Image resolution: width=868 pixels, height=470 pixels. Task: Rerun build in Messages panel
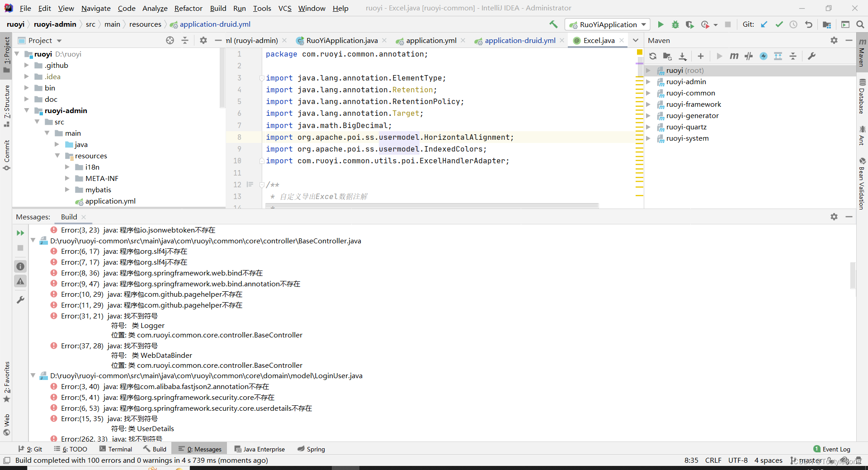(20, 233)
